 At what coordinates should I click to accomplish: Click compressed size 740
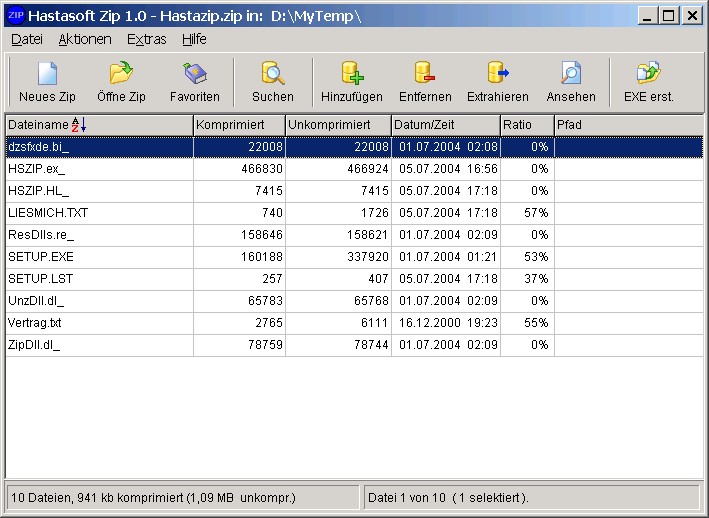pos(272,213)
